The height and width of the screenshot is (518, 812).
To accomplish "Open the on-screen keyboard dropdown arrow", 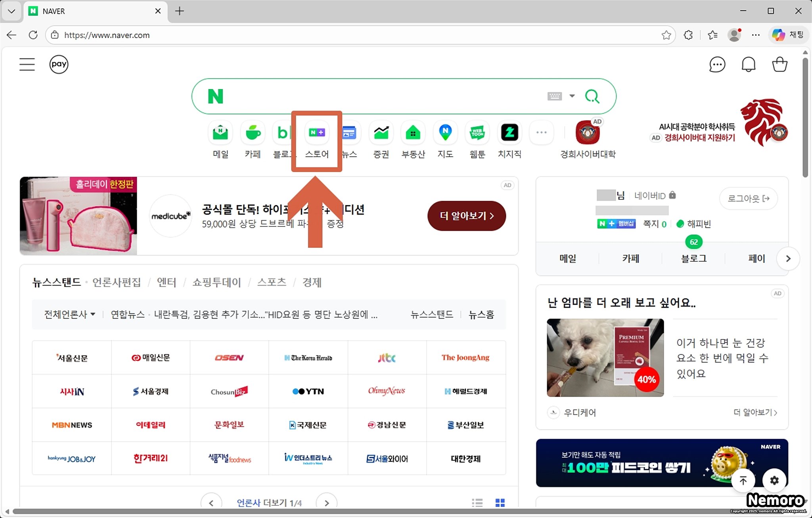I will tap(572, 96).
